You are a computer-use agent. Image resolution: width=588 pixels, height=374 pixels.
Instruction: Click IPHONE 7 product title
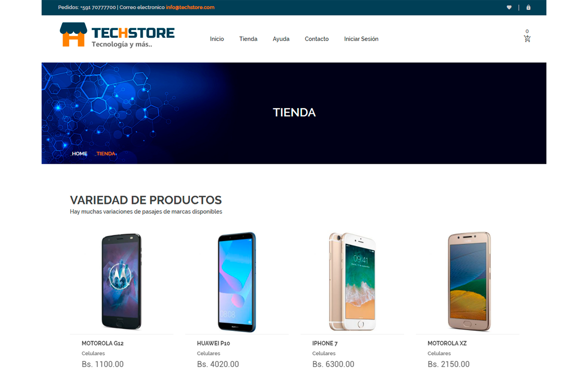click(325, 344)
